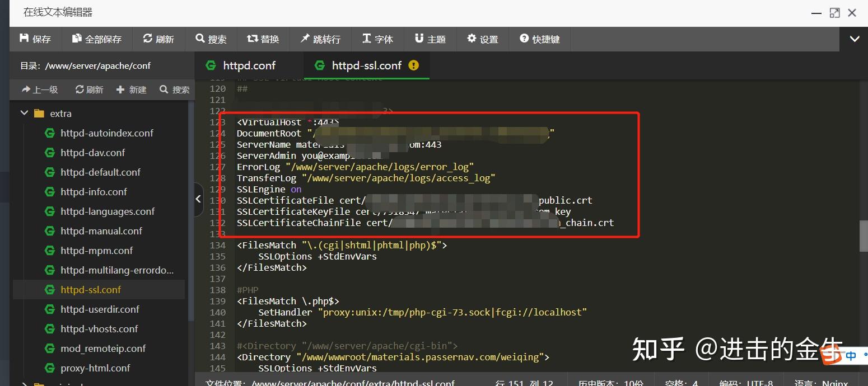Open the 替换 (Replace) tool
868x386 pixels.
click(263, 39)
